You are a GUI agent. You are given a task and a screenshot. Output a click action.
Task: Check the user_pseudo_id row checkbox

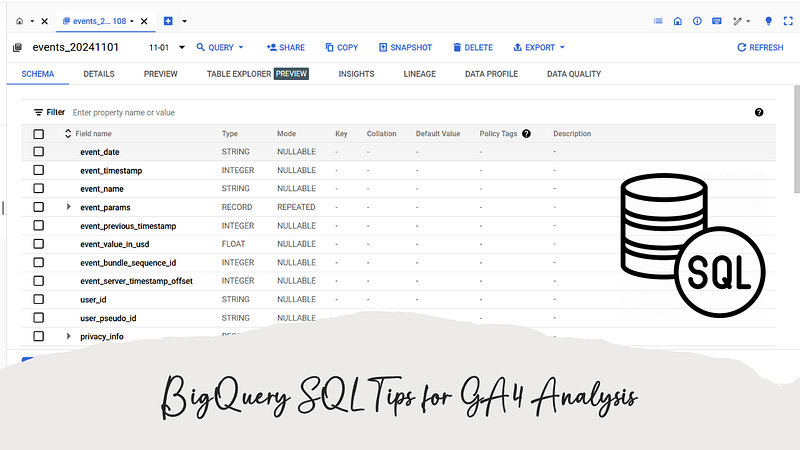click(38, 318)
